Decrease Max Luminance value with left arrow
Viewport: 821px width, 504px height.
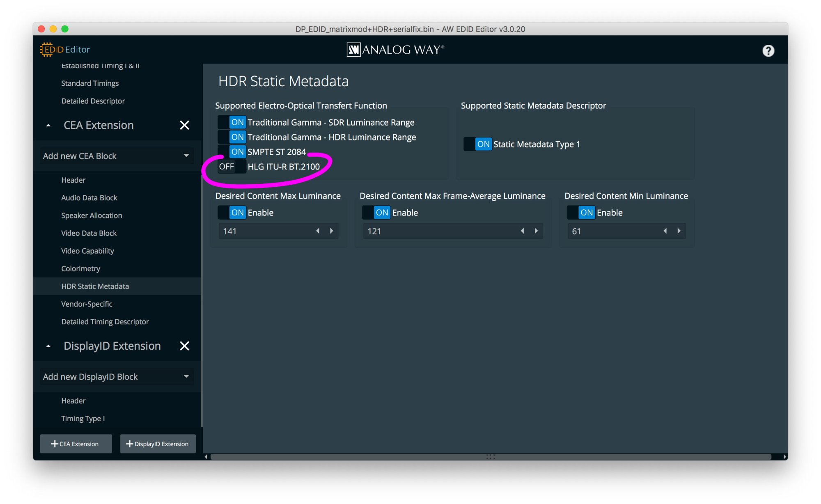(318, 231)
